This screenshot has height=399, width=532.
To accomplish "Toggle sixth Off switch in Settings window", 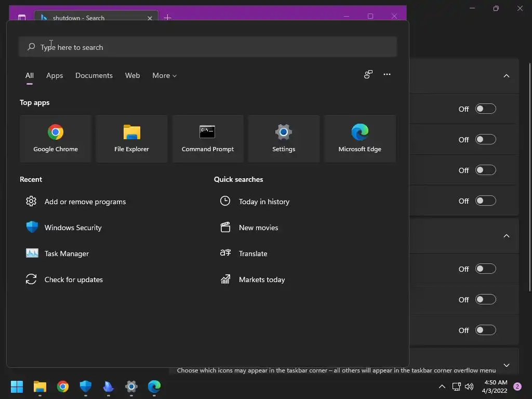I will (x=486, y=300).
